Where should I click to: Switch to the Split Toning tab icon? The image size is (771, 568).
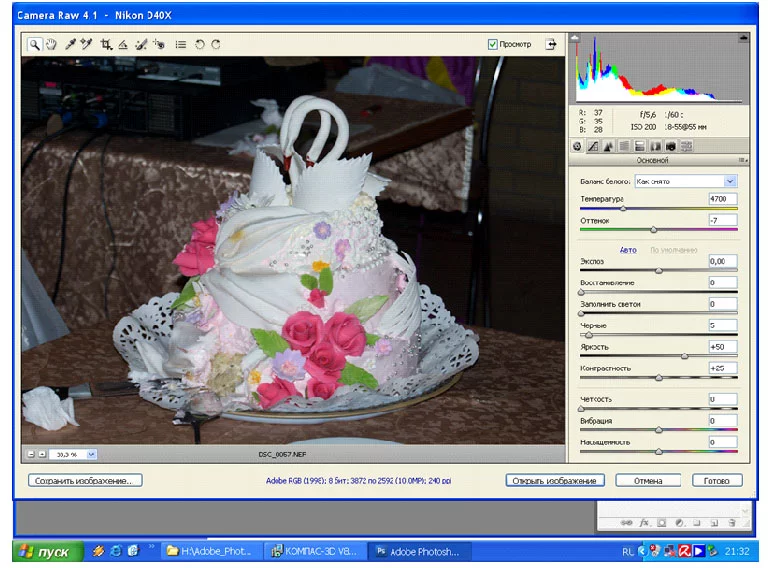tap(639, 146)
